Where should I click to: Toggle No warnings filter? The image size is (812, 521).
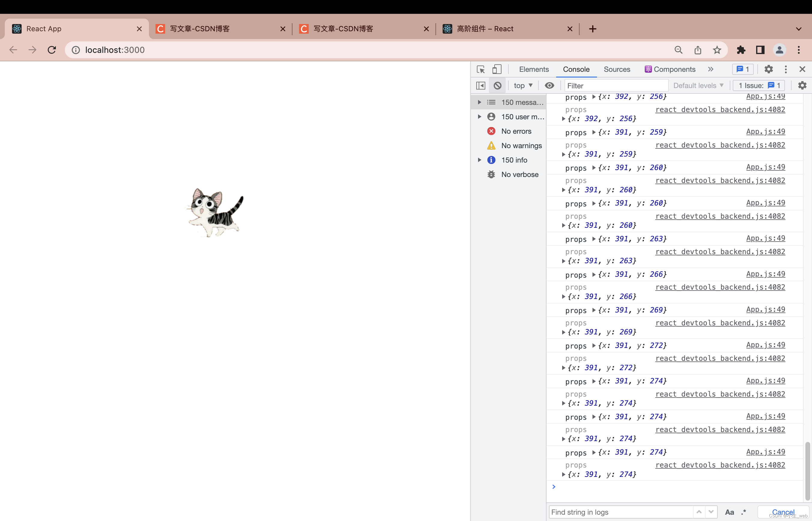[x=512, y=145]
